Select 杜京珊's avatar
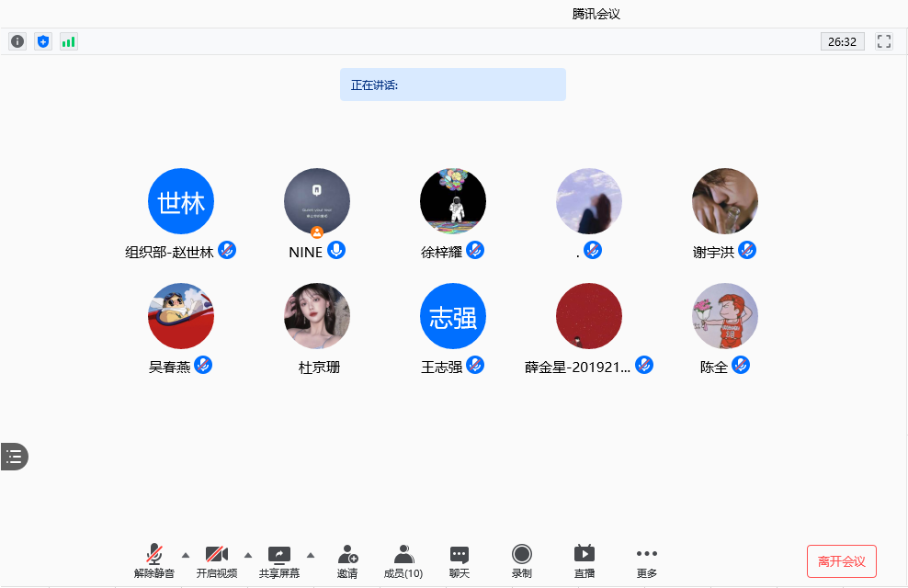Screen dimensions: 908x588 (x=317, y=316)
